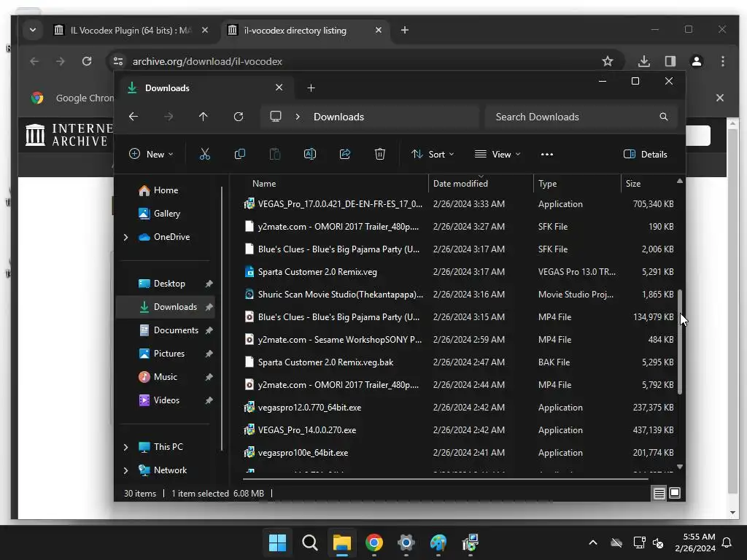Open Chrome three-dot menu
The width and height of the screenshot is (747, 560).
click(723, 61)
